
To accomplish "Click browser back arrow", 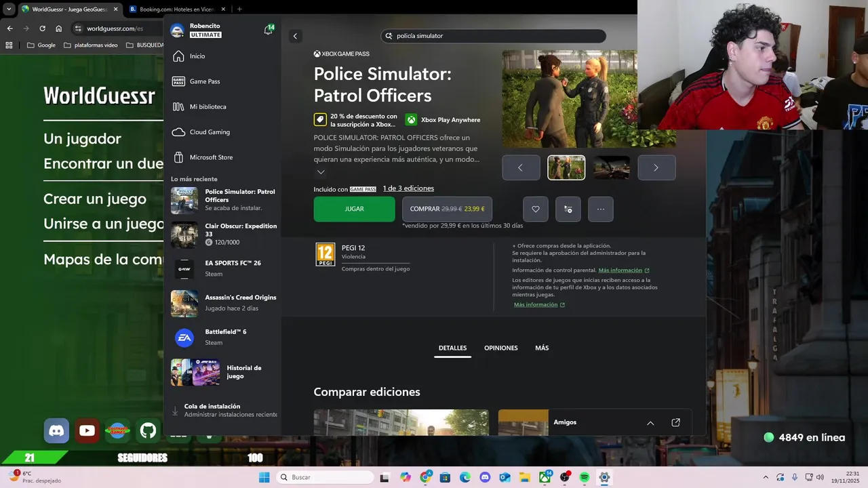I will tap(9, 28).
